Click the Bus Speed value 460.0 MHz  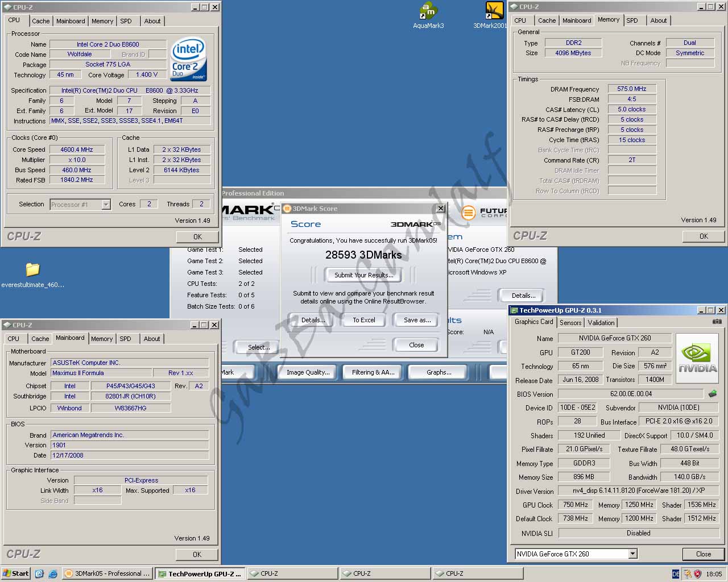[x=77, y=170]
